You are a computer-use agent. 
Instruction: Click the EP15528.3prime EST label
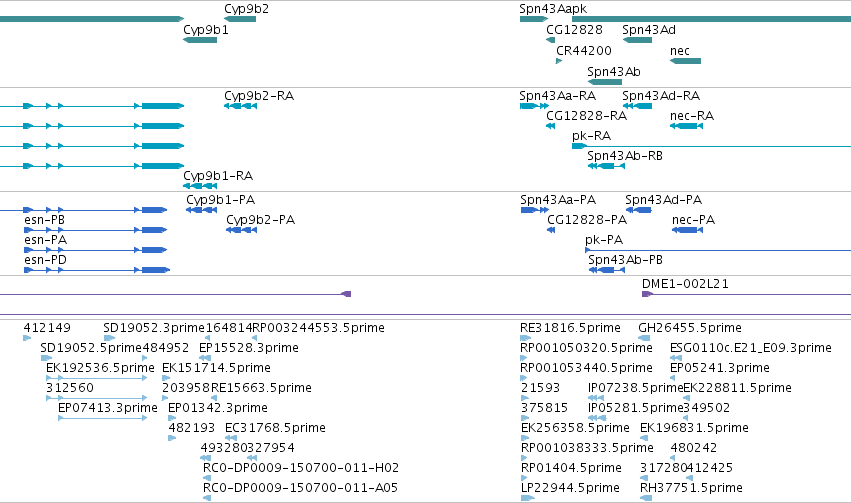point(249,348)
